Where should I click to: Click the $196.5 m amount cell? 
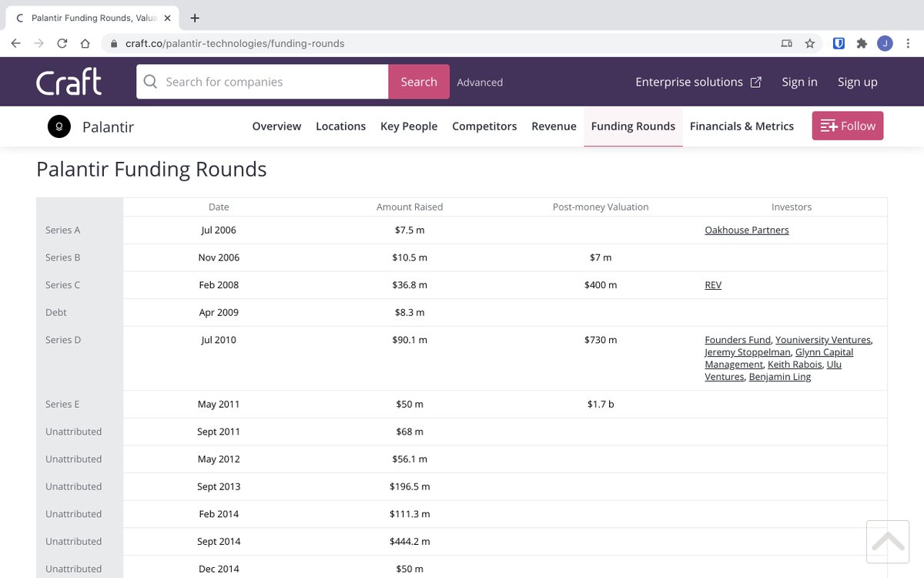(x=410, y=486)
